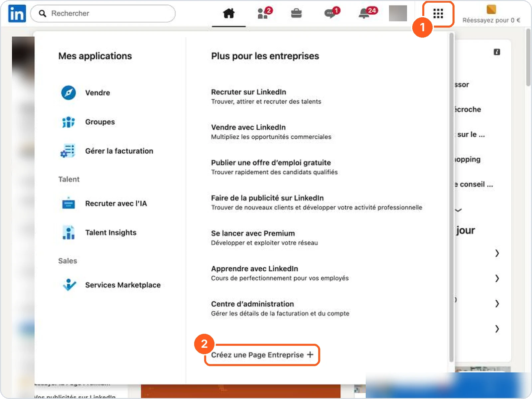The image size is (532, 399).
Task: Click the LinkedIn logo
Action: (17, 14)
